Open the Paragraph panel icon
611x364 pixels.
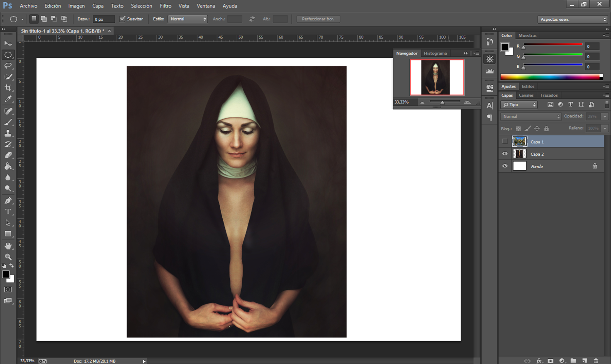coord(490,117)
